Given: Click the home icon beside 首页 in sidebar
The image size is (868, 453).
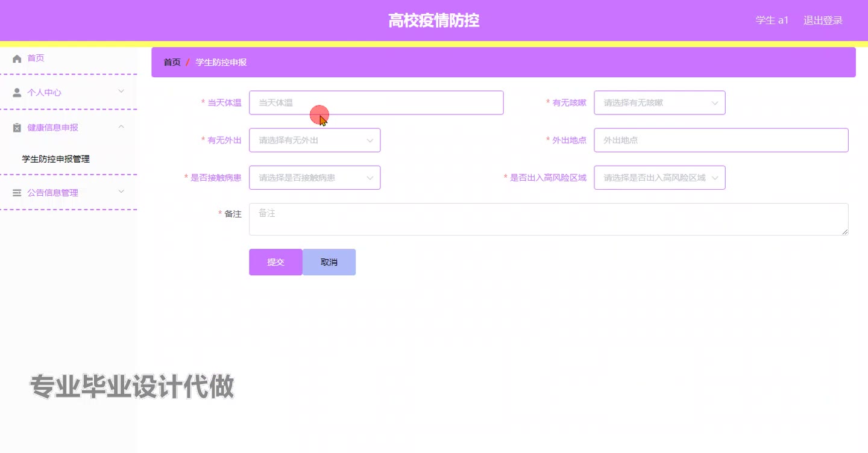Looking at the screenshot, I should pyautogui.click(x=17, y=58).
